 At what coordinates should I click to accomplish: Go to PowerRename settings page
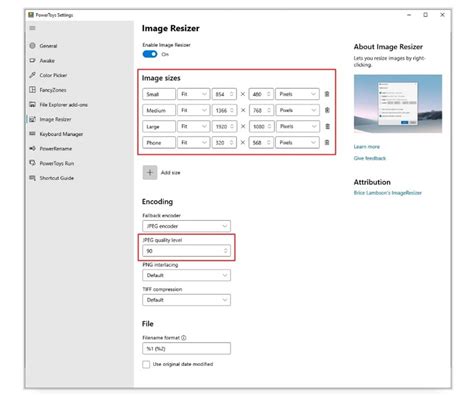(x=56, y=148)
